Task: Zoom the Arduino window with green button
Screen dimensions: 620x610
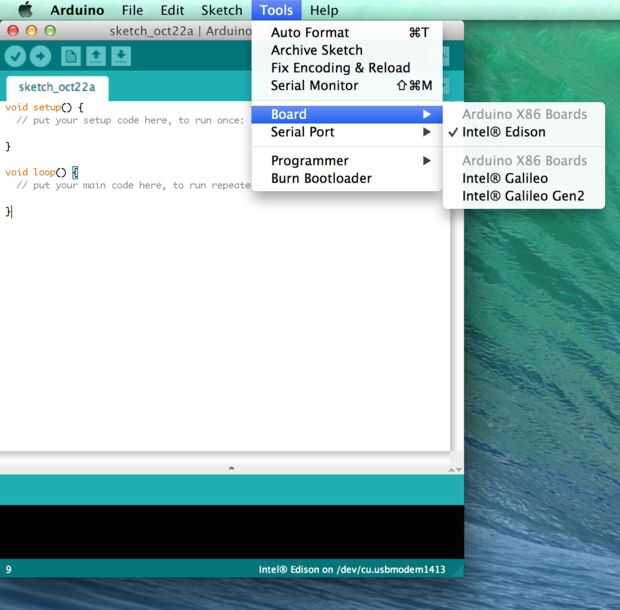Action: 50,30
